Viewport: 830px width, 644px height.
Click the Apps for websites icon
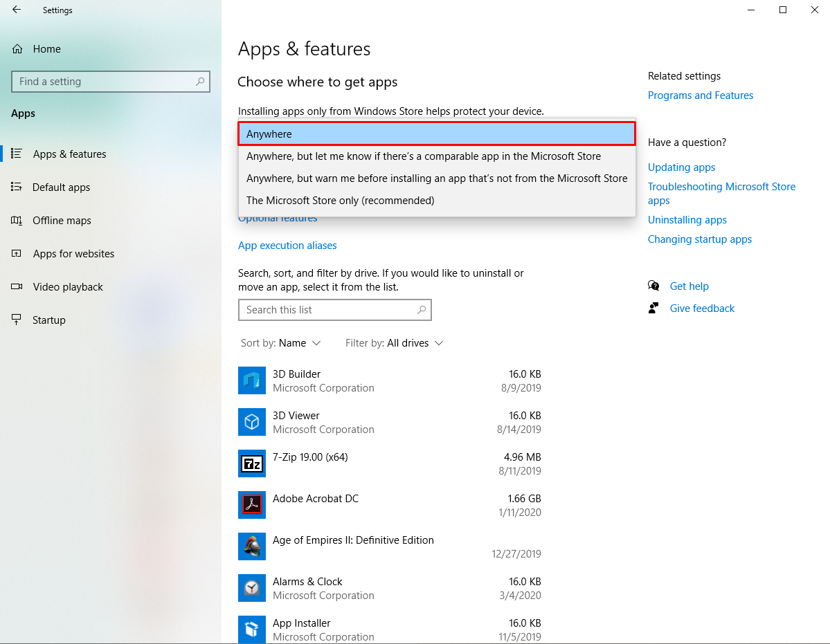coord(17,254)
